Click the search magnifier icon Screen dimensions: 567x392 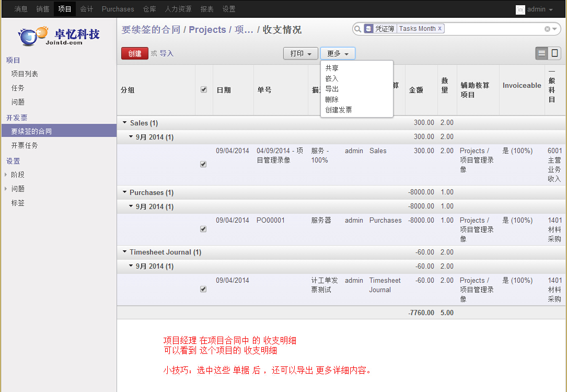coord(358,29)
